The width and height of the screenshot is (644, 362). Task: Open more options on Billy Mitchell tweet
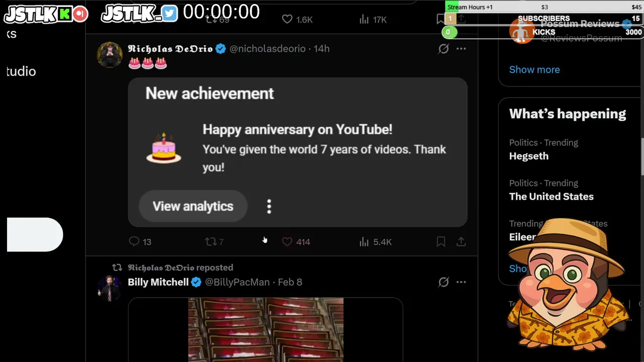pyautogui.click(x=461, y=282)
